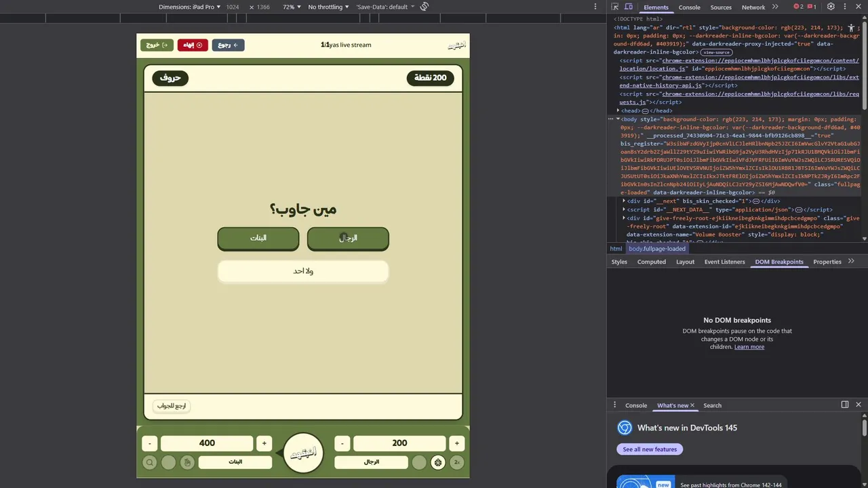Expand the __NEXT_DATA__ script node
Viewport: 868px width, 488px height.
coord(624,209)
